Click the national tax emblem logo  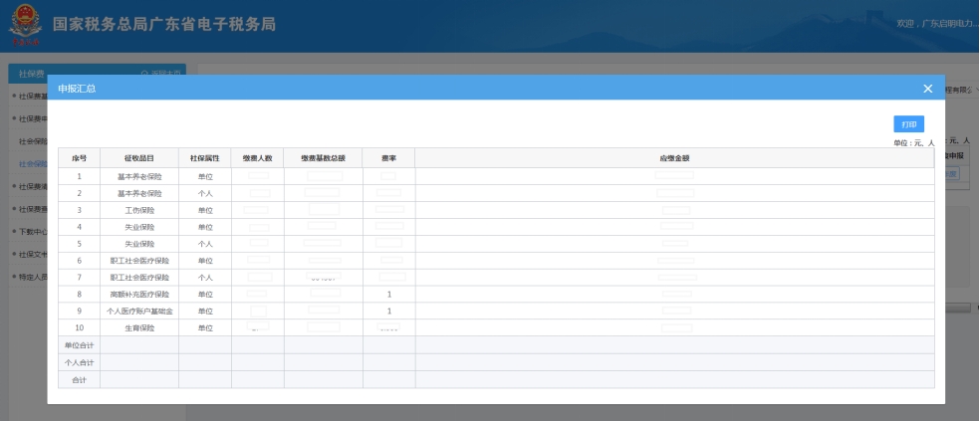click(26, 27)
